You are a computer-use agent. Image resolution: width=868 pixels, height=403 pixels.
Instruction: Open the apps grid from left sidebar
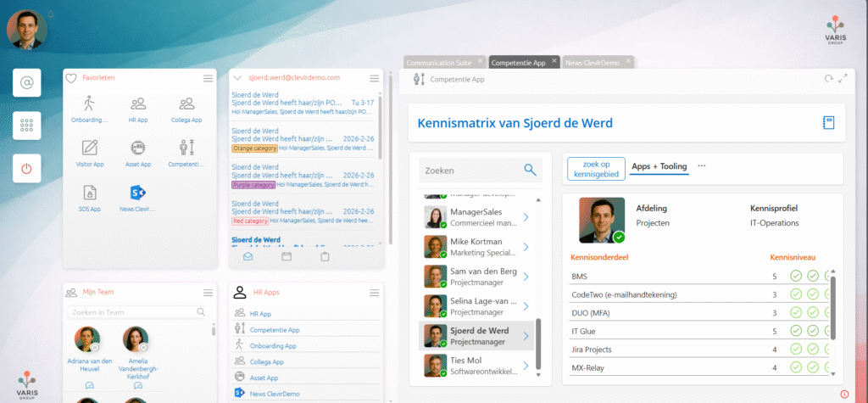click(26, 126)
